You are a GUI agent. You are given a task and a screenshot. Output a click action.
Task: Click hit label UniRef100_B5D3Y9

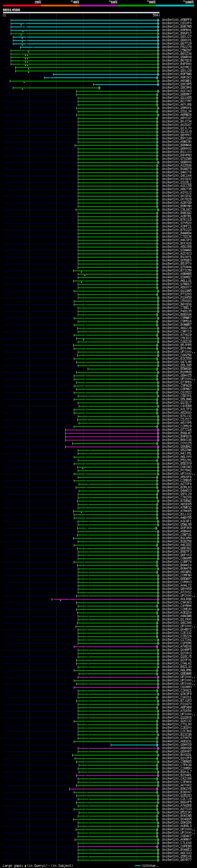pos(176,464)
